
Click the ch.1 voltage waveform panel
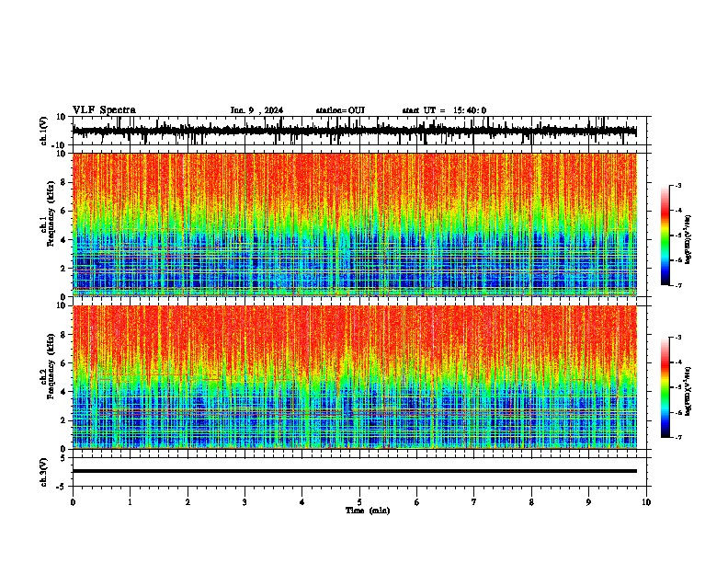tap(358, 131)
